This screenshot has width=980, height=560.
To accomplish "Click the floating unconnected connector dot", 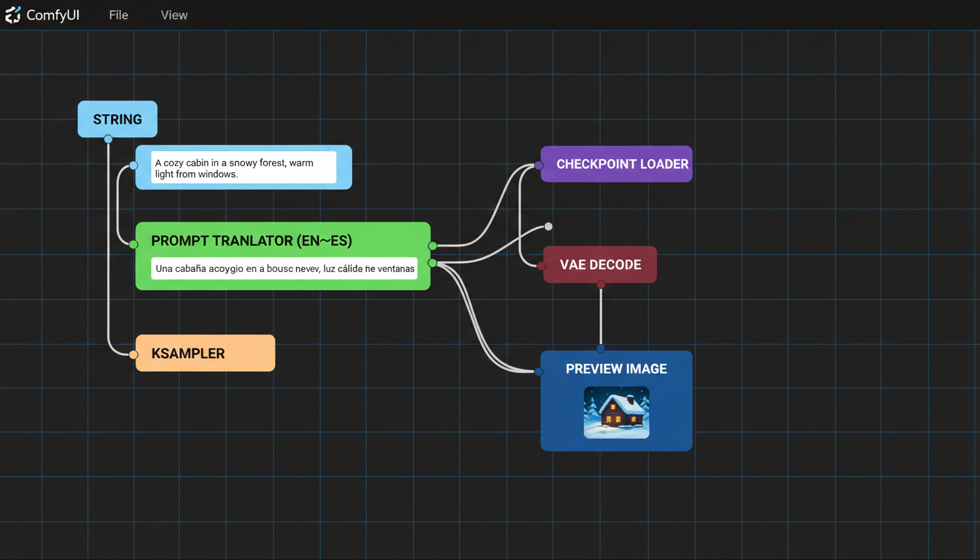I will (548, 226).
